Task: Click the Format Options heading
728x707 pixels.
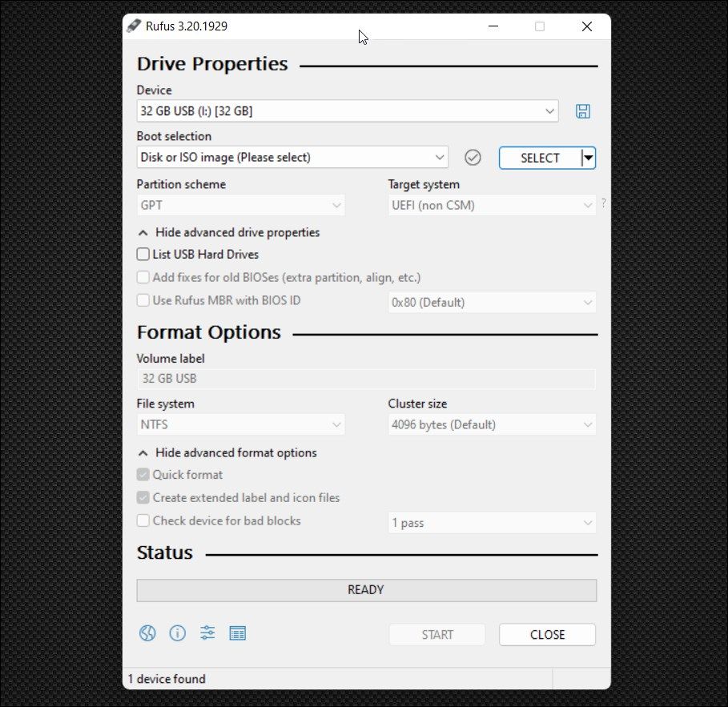Action: point(209,332)
